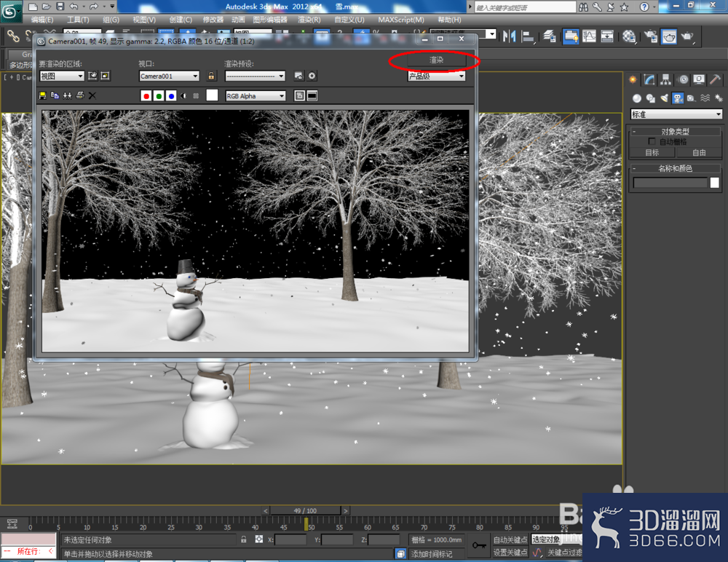Print the rendered image icon
Image resolution: width=728 pixels, height=562 pixels.
click(x=80, y=95)
